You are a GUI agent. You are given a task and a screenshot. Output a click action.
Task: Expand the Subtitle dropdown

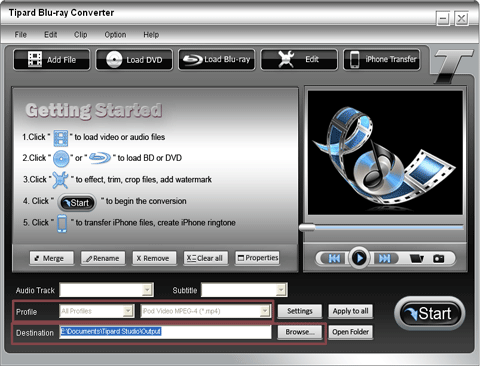click(281, 290)
